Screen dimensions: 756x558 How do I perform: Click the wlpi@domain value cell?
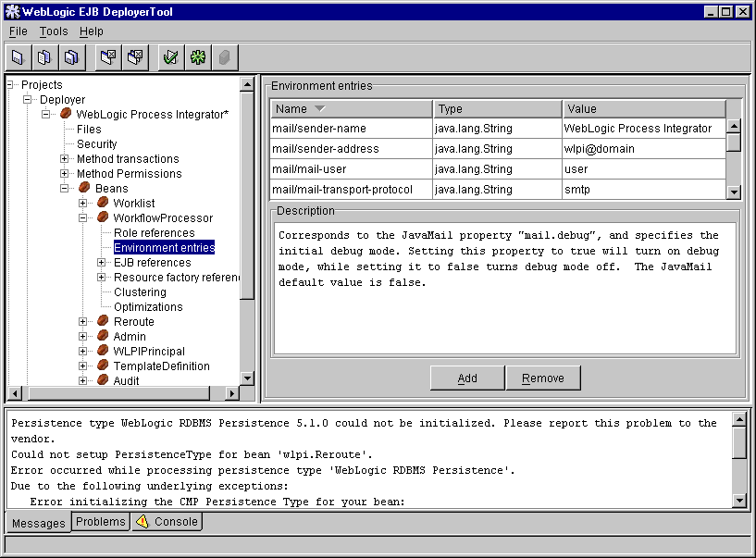coord(644,149)
